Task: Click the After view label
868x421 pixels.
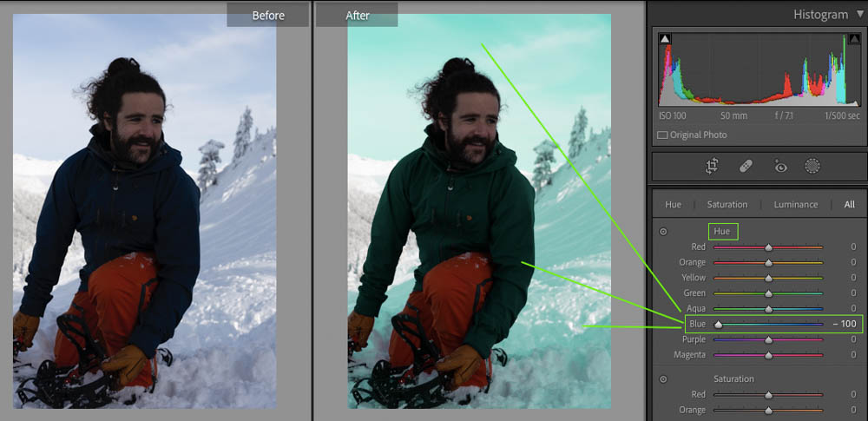Action: [x=357, y=16]
